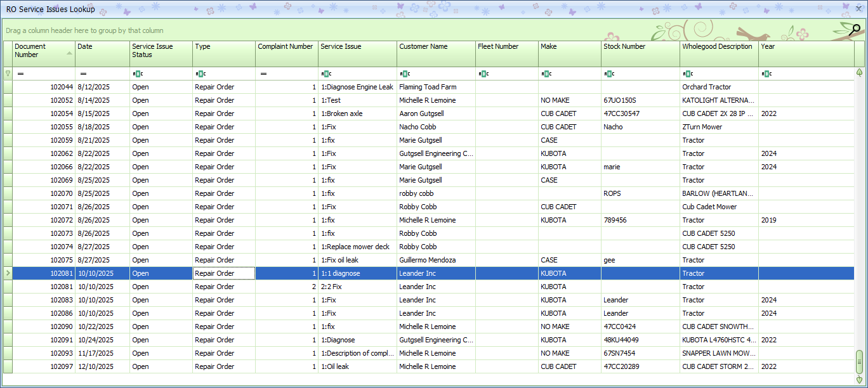Click the scroll down arrow of the grid
The height and width of the screenshot is (388, 868).
click(860, 379)
